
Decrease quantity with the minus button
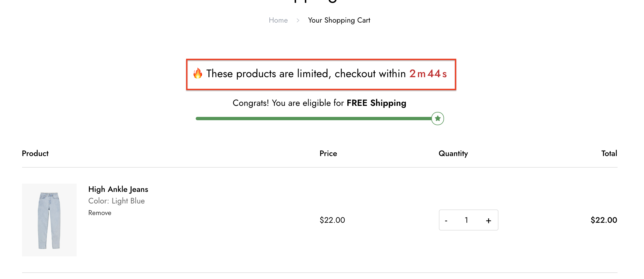[x=446, y=220]
